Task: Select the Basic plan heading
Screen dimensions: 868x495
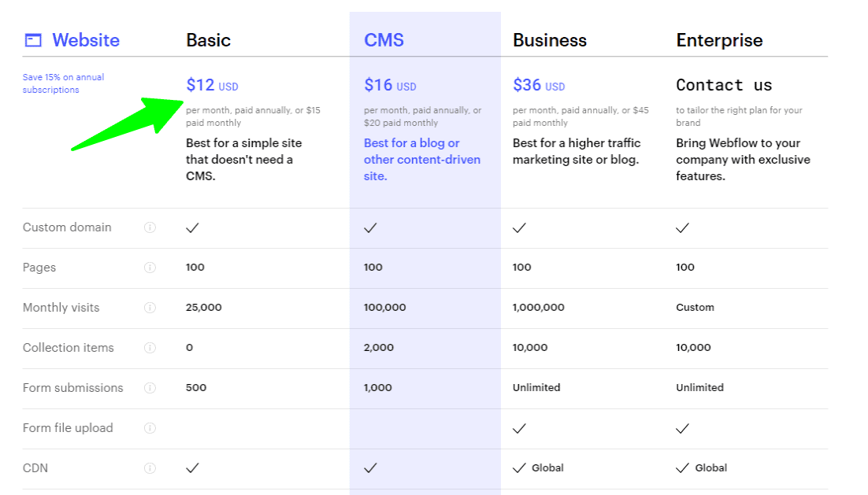Action: click(x=209, y=40)
